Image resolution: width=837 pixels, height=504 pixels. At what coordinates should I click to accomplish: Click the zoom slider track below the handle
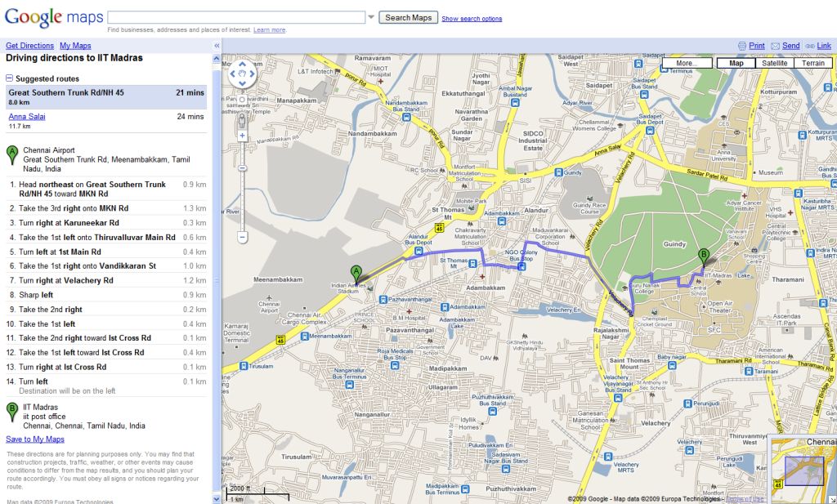coord(242,203)
